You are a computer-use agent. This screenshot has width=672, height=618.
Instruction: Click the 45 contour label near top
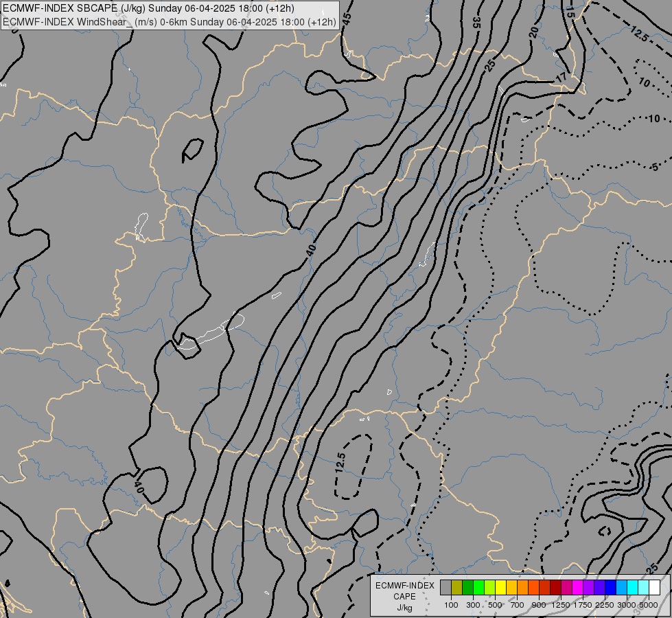tap(347, 19)
